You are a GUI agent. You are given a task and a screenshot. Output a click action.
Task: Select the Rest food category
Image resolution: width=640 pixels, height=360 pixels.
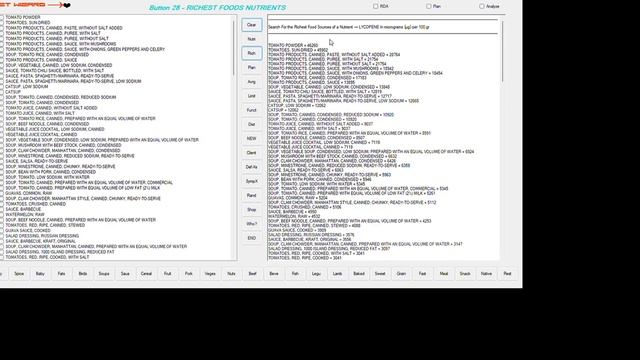tap(507, 274)
